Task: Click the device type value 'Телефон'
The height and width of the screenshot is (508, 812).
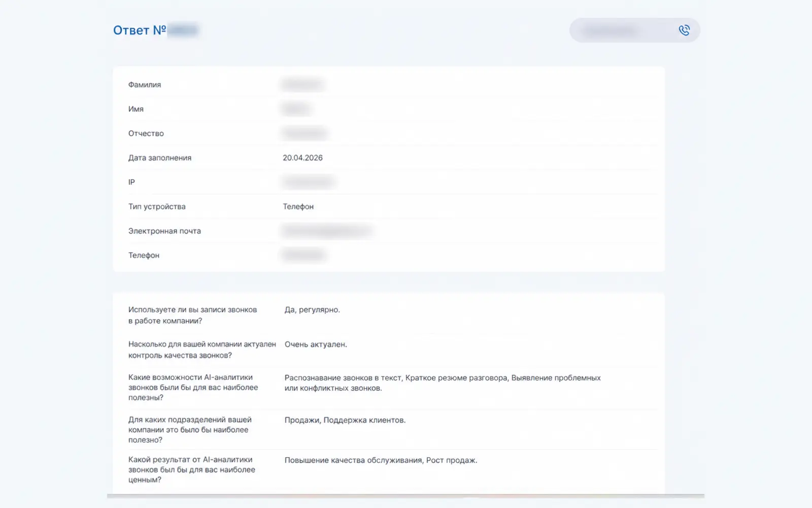Action: point(298,207)
